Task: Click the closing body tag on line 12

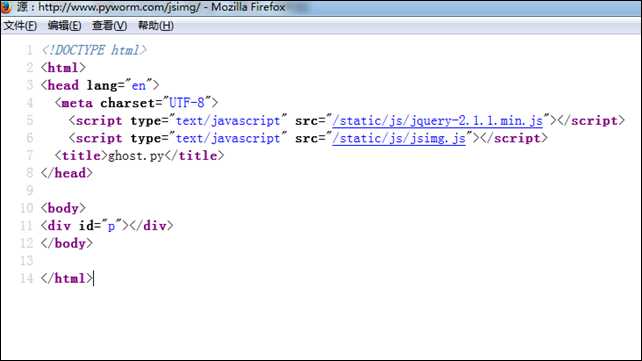Action: coord(67,244)
